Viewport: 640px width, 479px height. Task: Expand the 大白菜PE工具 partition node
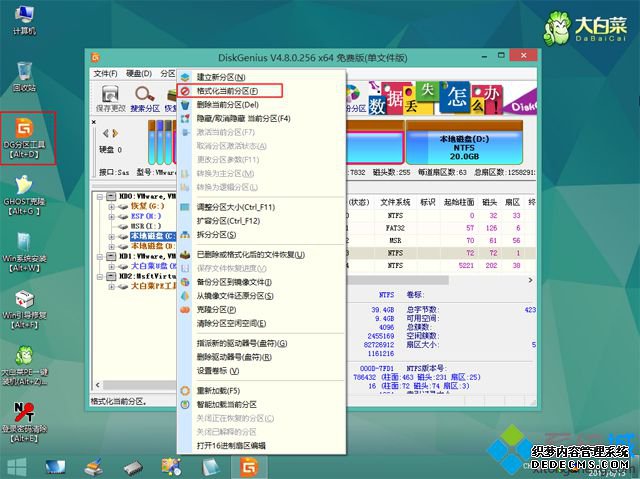click(x=111, y=286)
